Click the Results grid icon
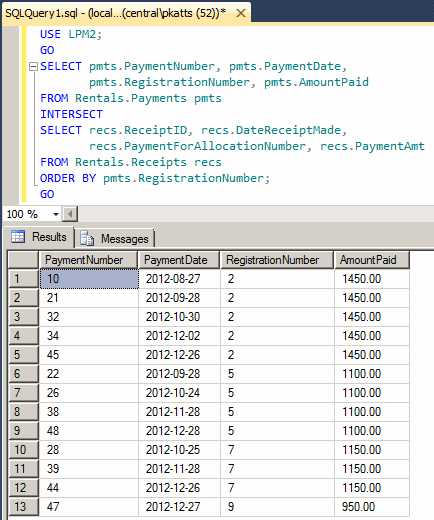434x520 pixels. 18,236
